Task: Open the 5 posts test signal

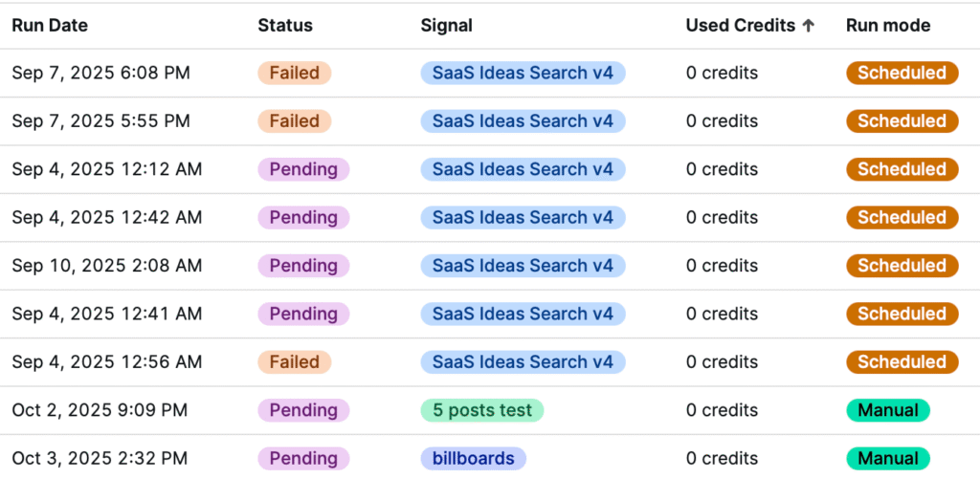Action: coord(482,410)
